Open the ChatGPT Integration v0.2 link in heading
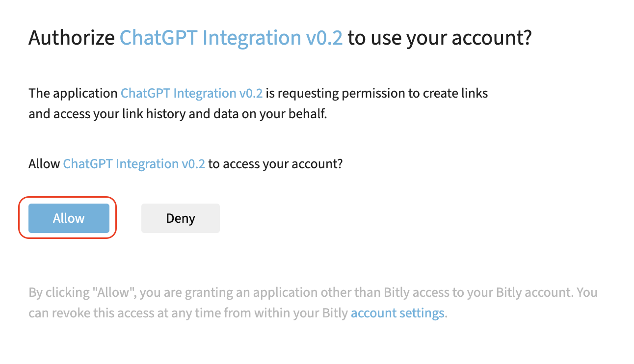Image resolution: width=634 pixels, height=364 pixels. click(x=231, y=38)
